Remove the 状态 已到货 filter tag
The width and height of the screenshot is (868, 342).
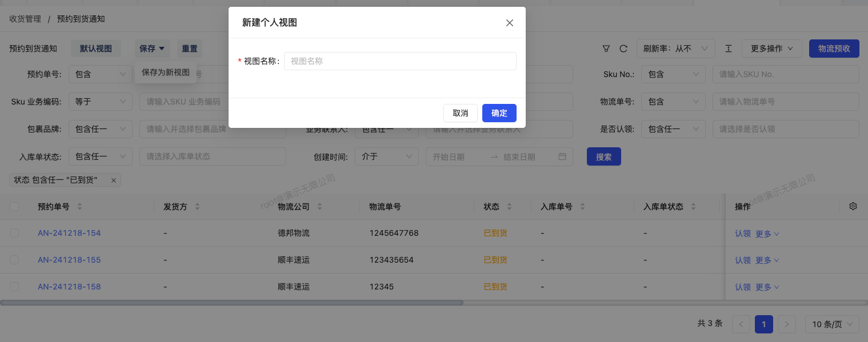coord(113,180)
